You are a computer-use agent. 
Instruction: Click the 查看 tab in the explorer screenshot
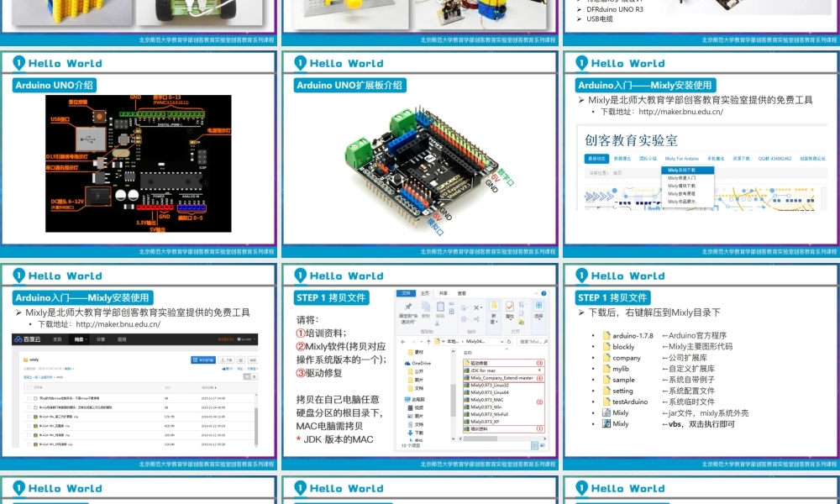(x=461, y=293)
